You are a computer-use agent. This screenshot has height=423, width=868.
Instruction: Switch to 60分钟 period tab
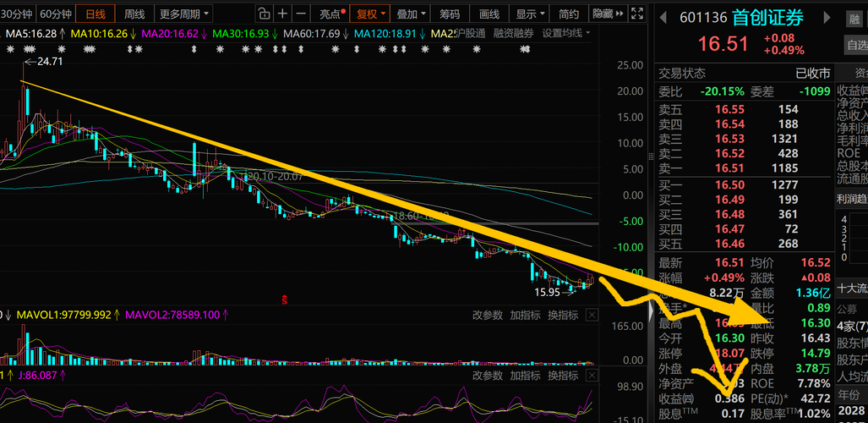click(x=56, y=14)
